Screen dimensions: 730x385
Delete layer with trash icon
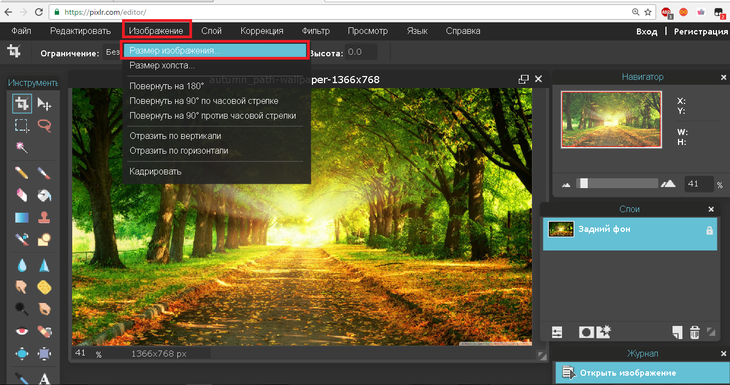click(694, 332)
